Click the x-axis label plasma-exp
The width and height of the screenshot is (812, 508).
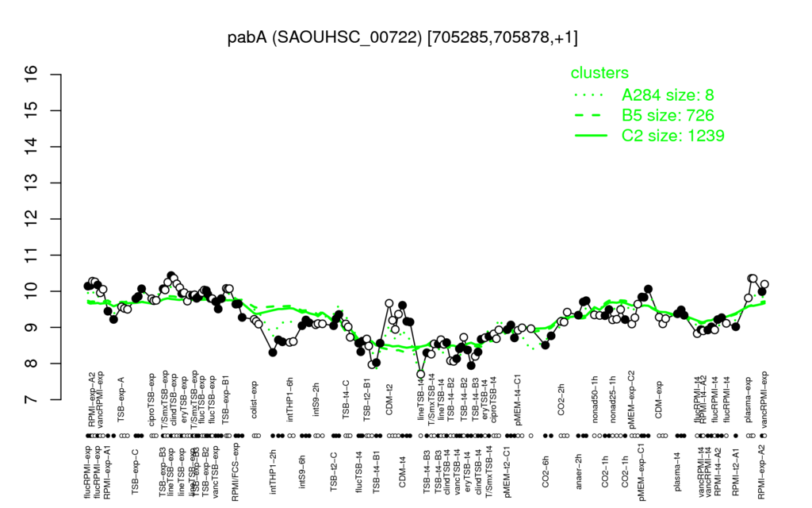(x=749, y=400)
